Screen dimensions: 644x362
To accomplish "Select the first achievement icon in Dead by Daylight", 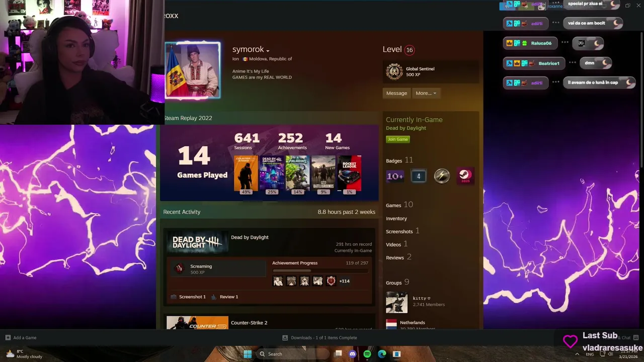I will 278,281.
